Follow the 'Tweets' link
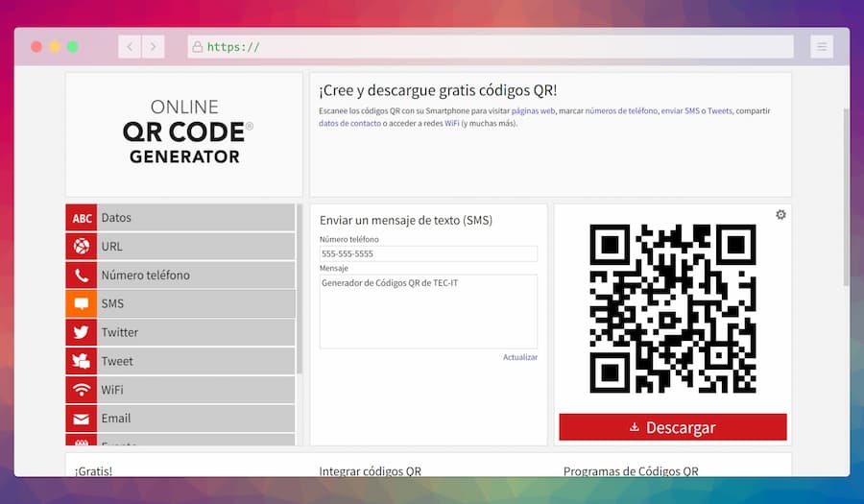This screenshot has width=864, height=504. coord(720,110)
